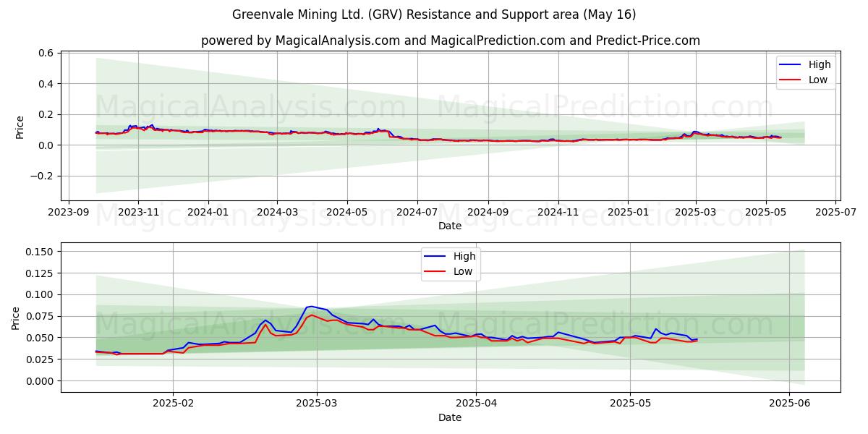Click the '0.4' y-axis tick label
The image size is (868, 434).
tap(46, 84)
